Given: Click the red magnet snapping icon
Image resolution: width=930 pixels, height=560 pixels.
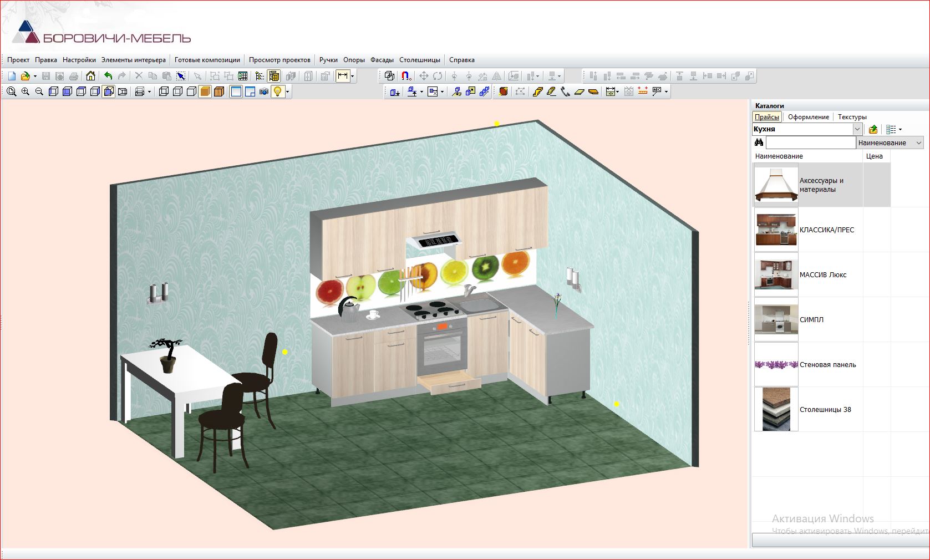Looking at the screenshot, I should [406, 76].
